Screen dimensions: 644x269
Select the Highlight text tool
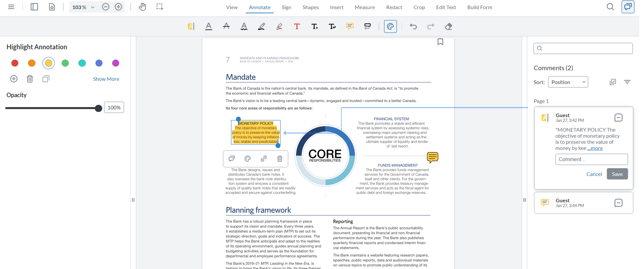click(191, 26)
